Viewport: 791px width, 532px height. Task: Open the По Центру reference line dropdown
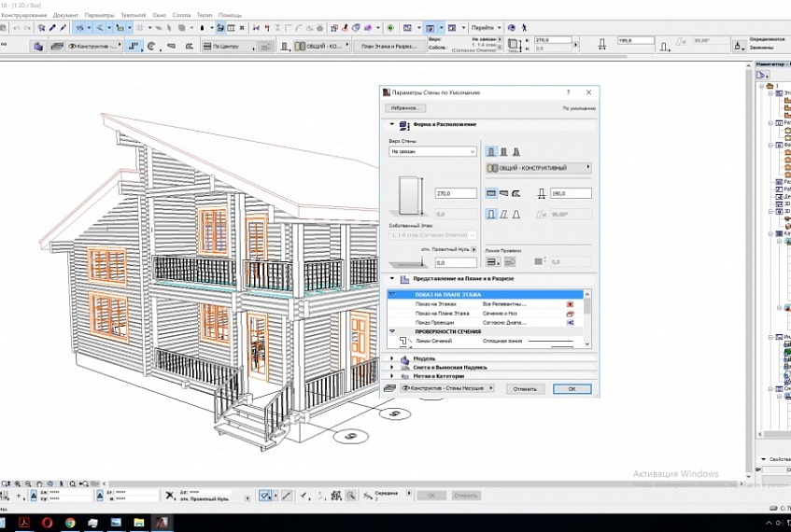coord(229,46)
